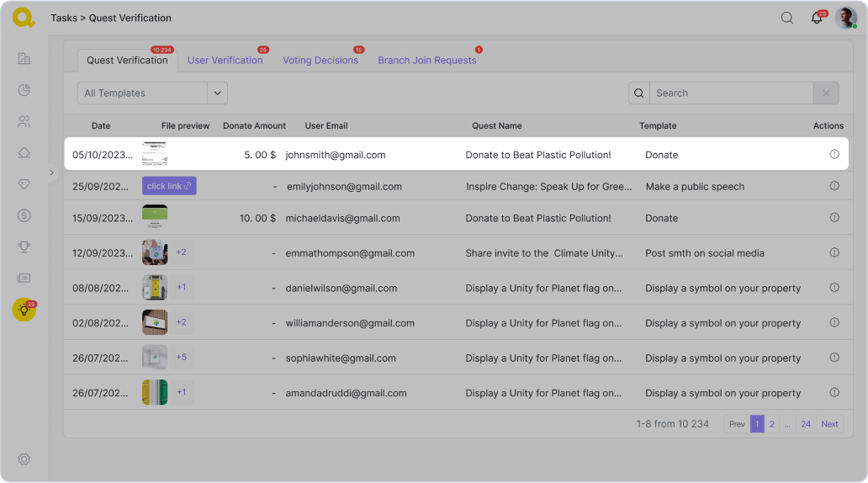Image resolution: width=868 pixels, height=483 pixels.
Task: Open Branch Join Requests tab
Action: pyautogui.click(x=426, y=61)
